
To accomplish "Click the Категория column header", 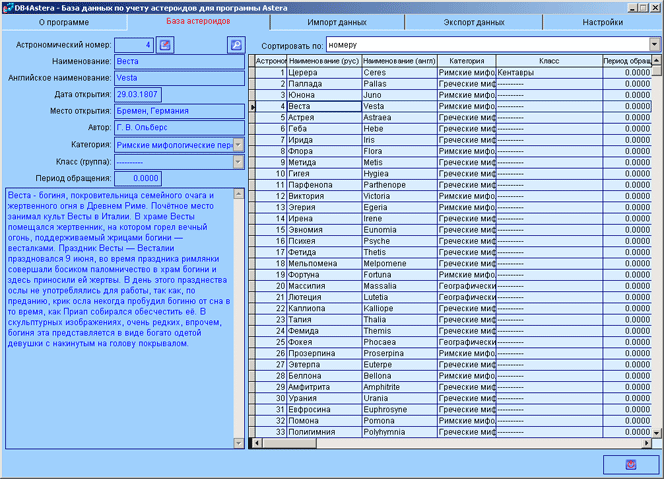I will click(x=466, y=61).
